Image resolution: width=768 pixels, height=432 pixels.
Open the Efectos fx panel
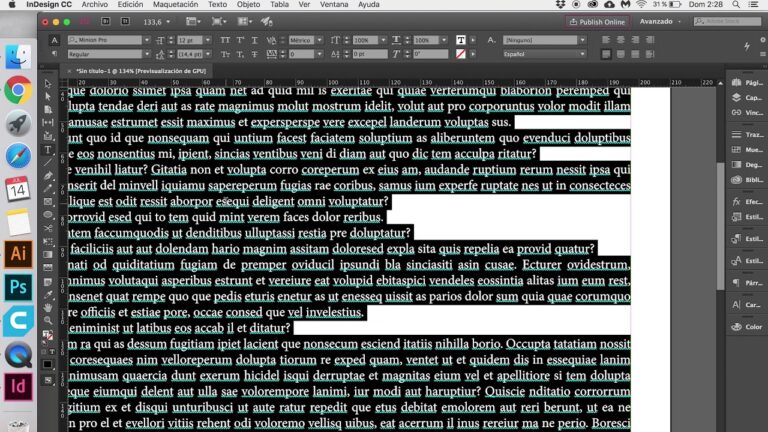[750, 202]
